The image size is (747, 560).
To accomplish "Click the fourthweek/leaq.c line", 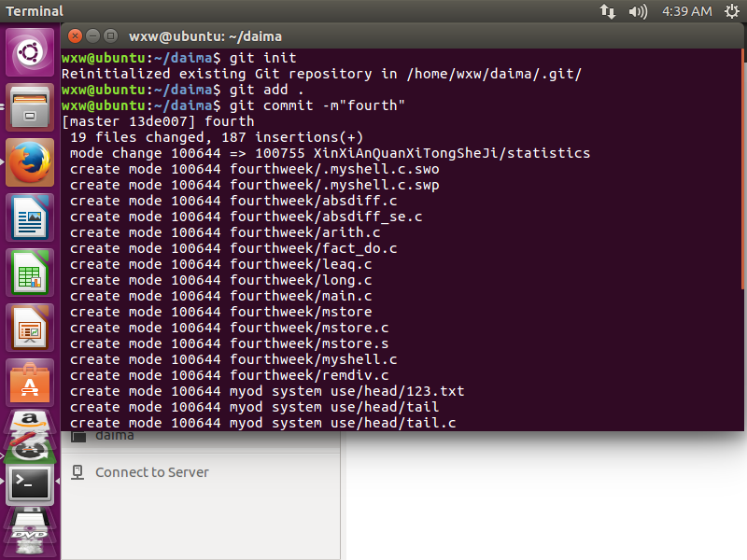I will coord(220,264).
